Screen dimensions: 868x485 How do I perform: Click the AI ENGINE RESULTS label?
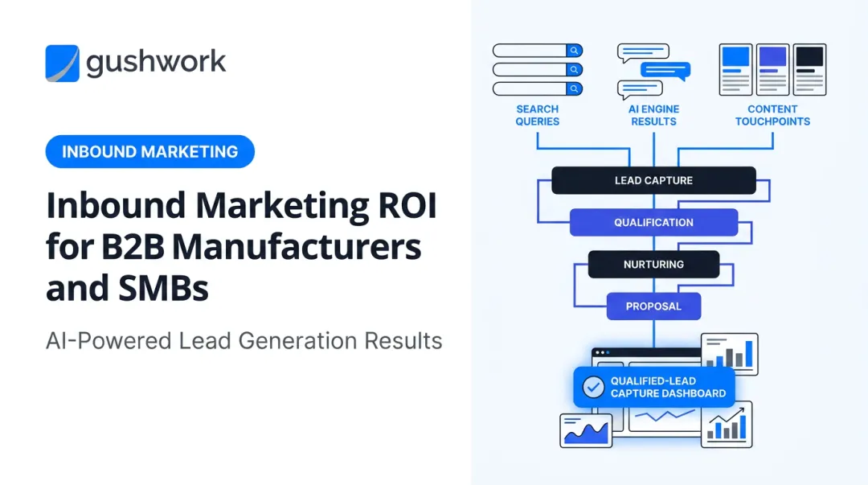pyautogui.click(x=653, y=115)
